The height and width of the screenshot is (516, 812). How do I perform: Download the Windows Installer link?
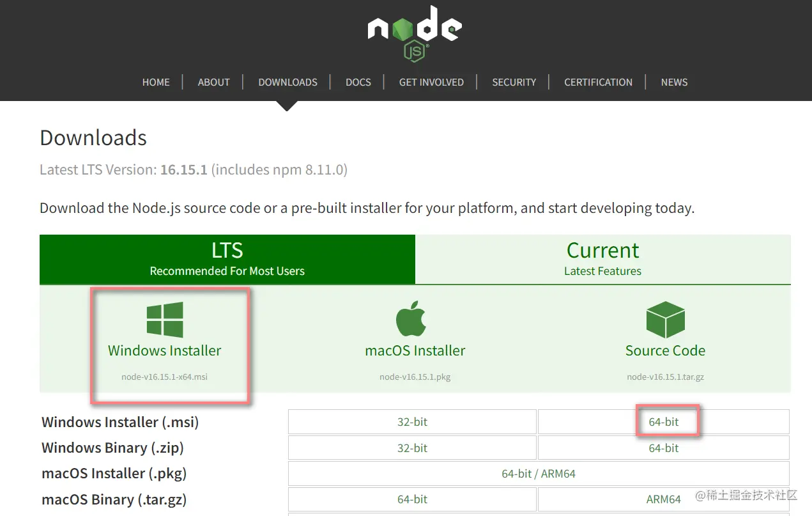165,350
